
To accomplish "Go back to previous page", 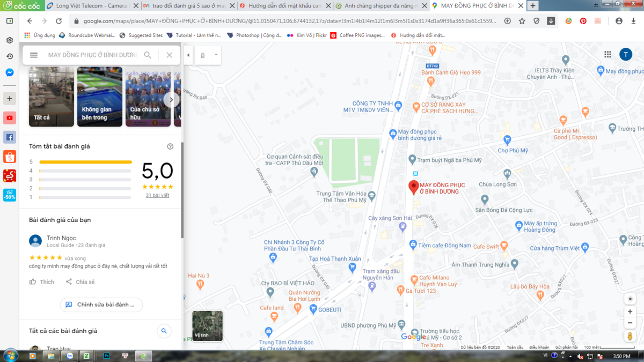I will click(30, 21).
